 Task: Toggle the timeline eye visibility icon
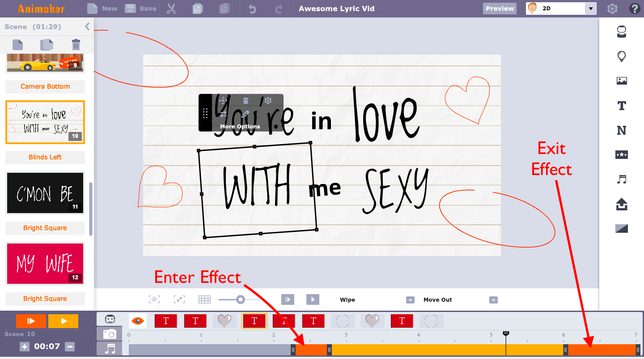point(138,321)
